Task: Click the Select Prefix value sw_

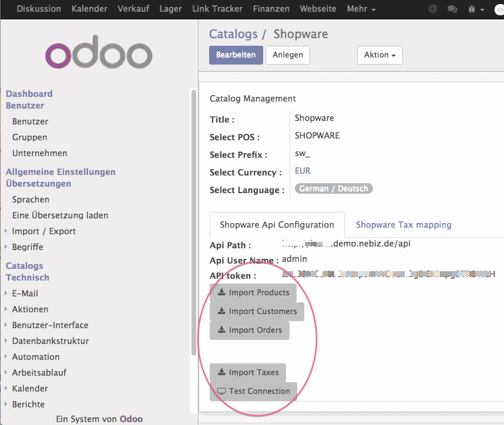Action: 303,154
